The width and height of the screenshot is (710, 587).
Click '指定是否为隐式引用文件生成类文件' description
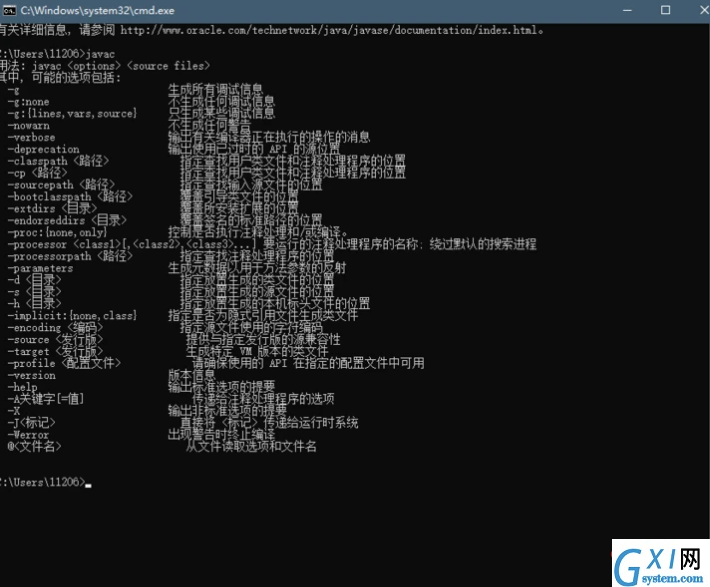click(263, 316)
